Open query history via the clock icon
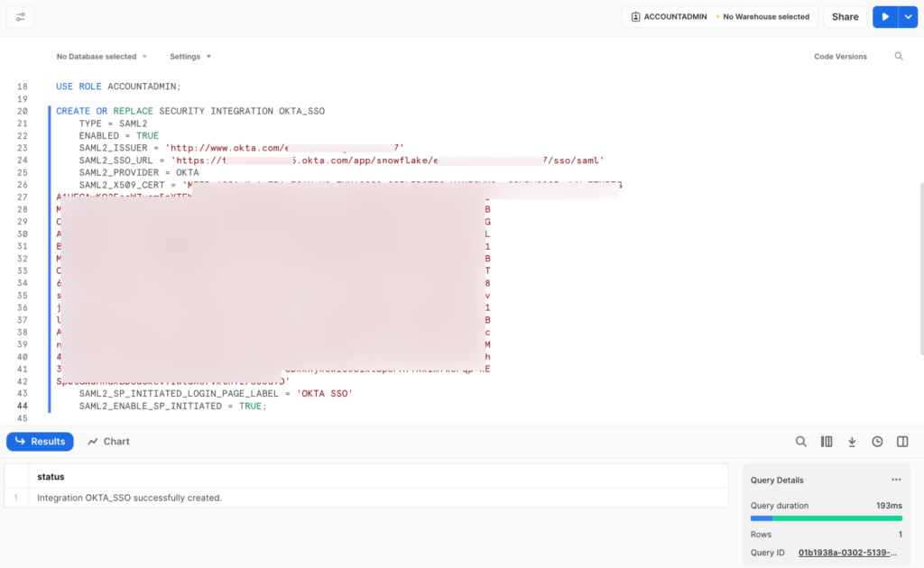The height and width of the screenshot is (568, 924). (x=877, y=442)
